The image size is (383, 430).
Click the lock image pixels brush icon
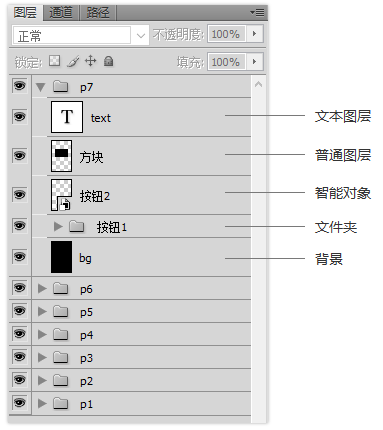tap(73, 61)
